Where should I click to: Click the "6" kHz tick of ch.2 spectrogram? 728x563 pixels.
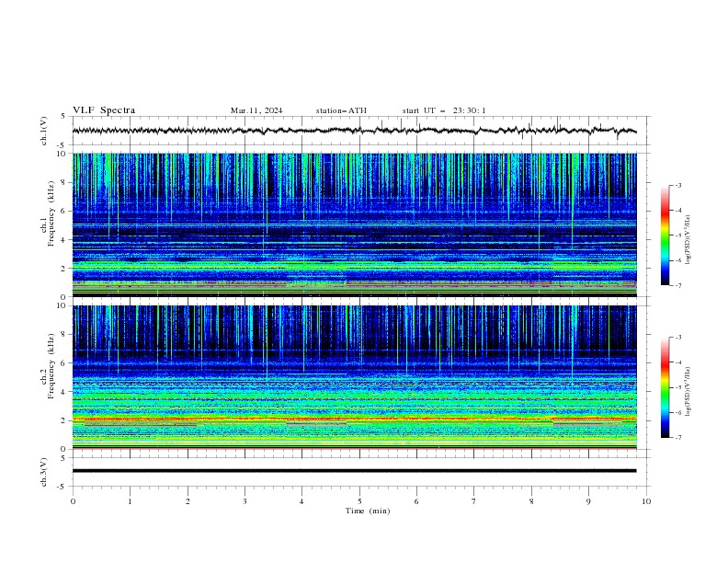coord(65,362)
